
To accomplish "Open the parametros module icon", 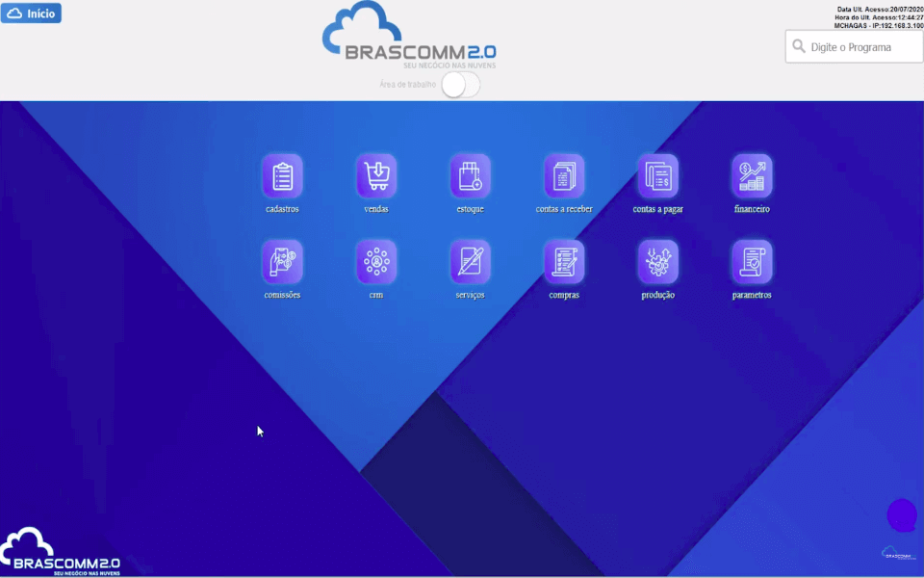I will pyautogui.click(x=752, y=262).
